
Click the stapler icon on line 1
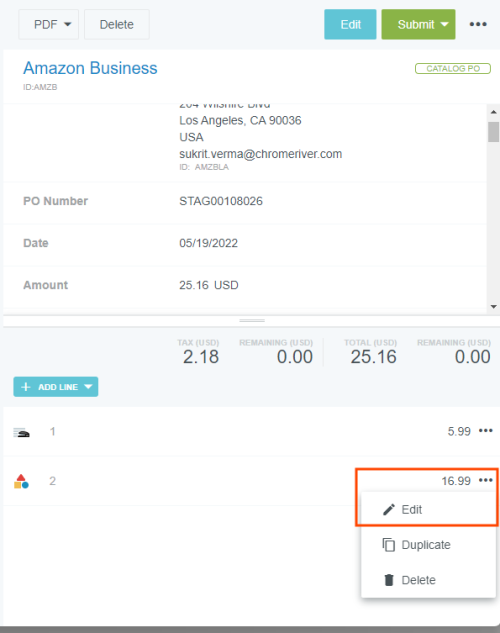[21, 432]
